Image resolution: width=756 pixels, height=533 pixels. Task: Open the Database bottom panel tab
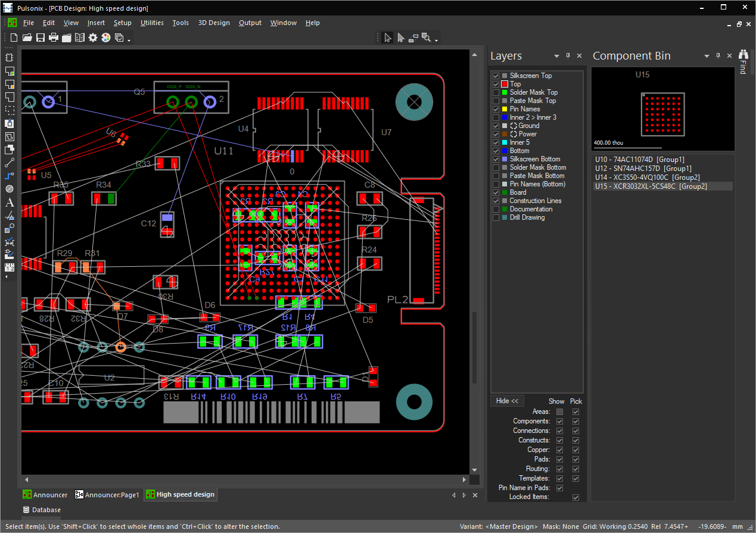42,510
